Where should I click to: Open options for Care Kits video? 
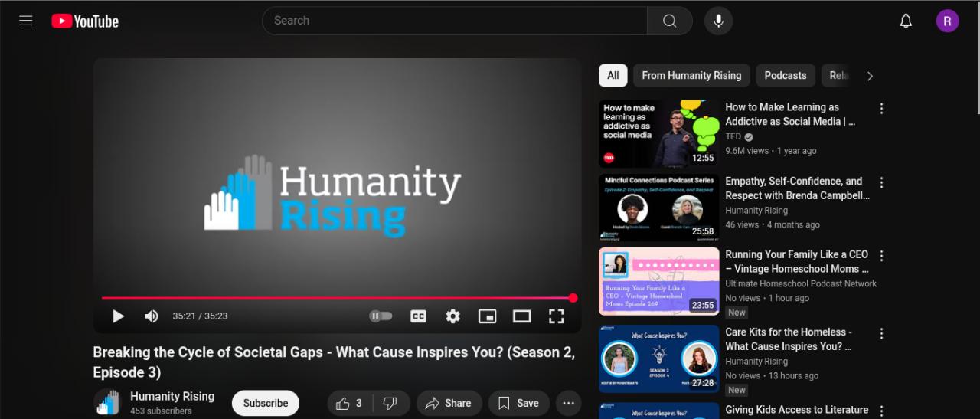pyautogui.click(x=881, y=334)
